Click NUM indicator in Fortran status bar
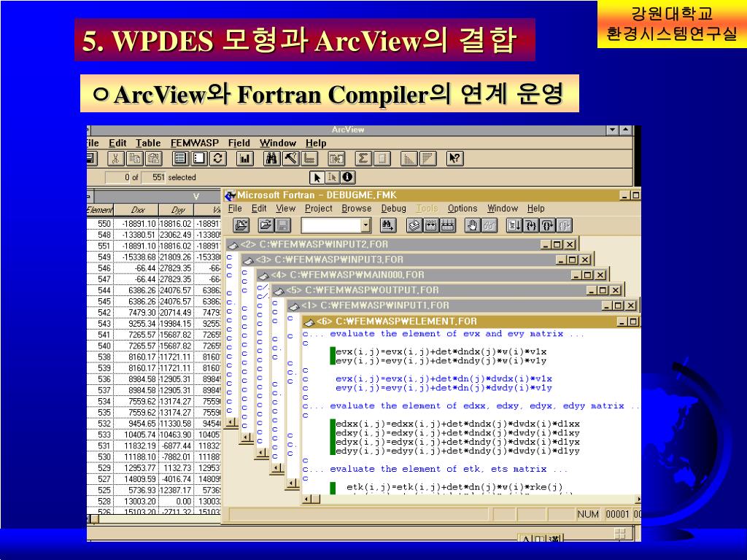 coord(588,514)
